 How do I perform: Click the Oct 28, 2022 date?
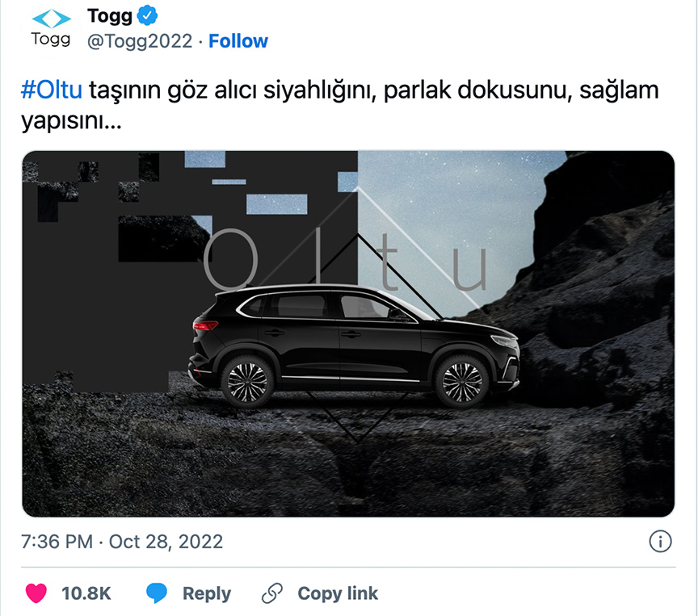(166, 542)
